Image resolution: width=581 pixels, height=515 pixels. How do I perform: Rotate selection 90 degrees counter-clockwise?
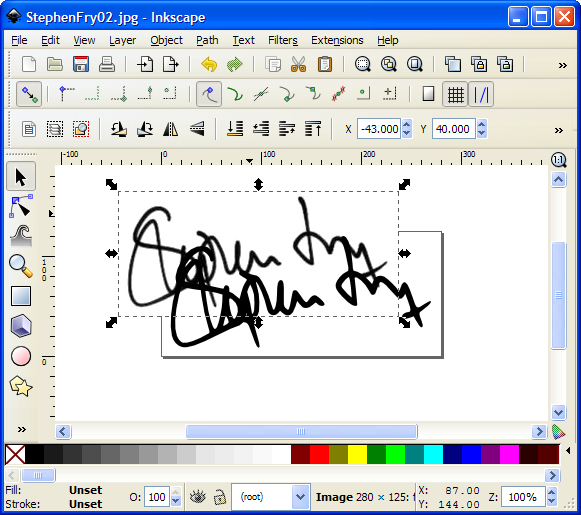point(119,129)
